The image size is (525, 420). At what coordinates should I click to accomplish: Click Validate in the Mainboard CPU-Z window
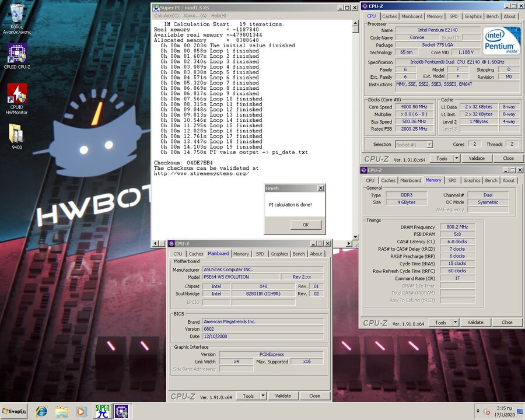[x=283, y=396]
